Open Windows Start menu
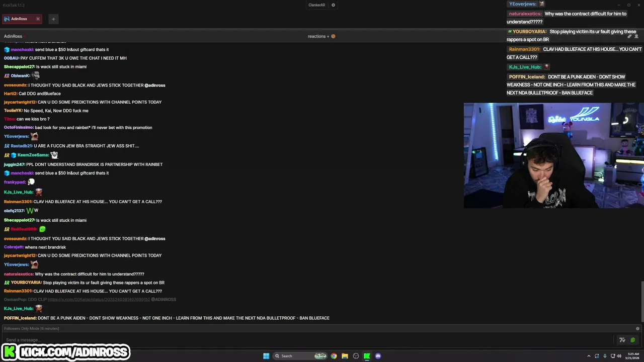 (266, 356)
